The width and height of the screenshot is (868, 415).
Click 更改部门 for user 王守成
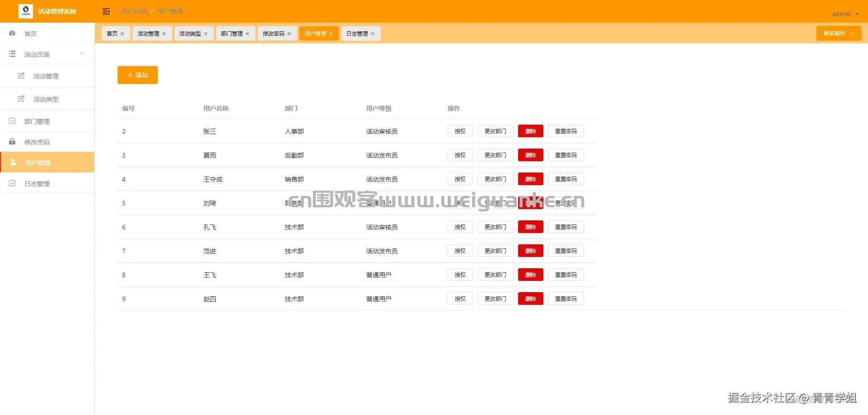pyautogui.click(x=495, y=179)
